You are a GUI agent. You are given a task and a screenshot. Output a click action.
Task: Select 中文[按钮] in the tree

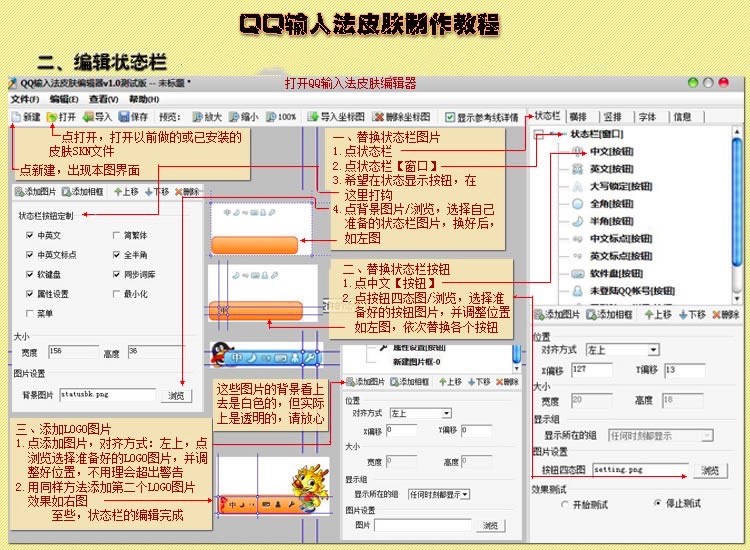[x=611, y=152]
